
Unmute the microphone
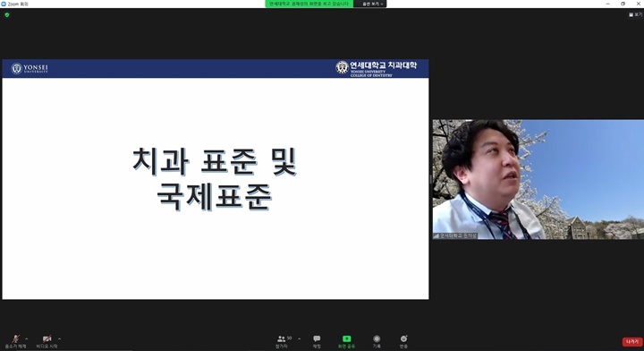(15, 341)
